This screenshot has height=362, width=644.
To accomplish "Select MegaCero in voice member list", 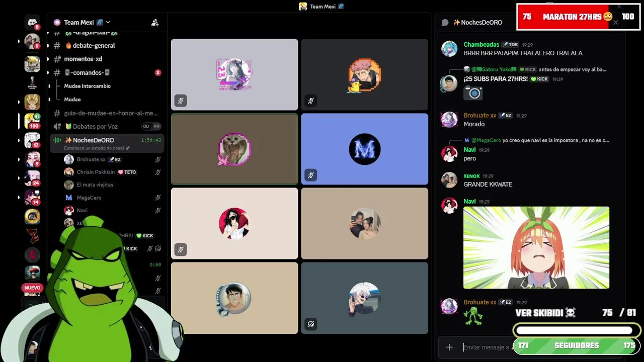I will [89, 198].
